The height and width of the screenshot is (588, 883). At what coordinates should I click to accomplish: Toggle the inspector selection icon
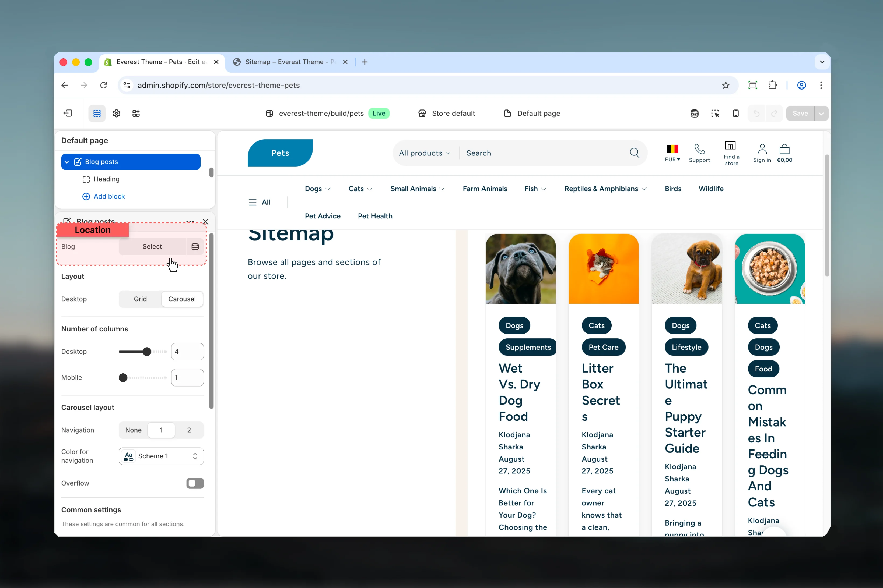tap(715, 113)
